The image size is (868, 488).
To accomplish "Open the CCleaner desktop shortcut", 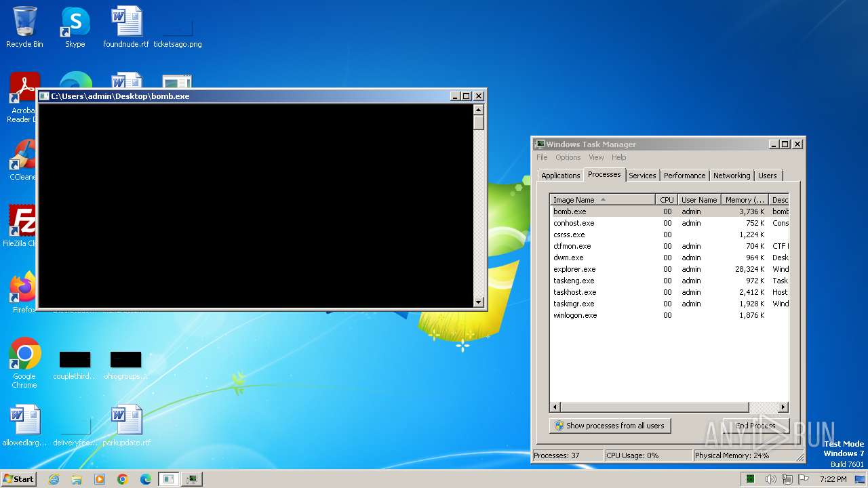I will (22, 160).
